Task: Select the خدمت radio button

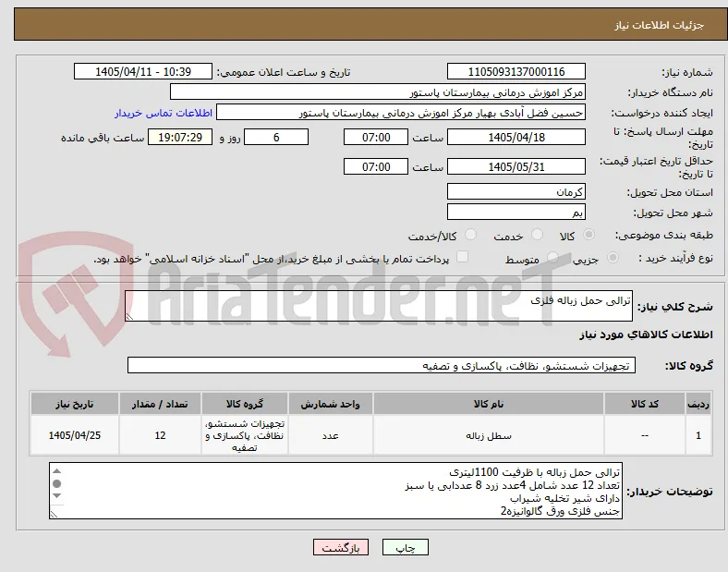Action: click(537, 235)
